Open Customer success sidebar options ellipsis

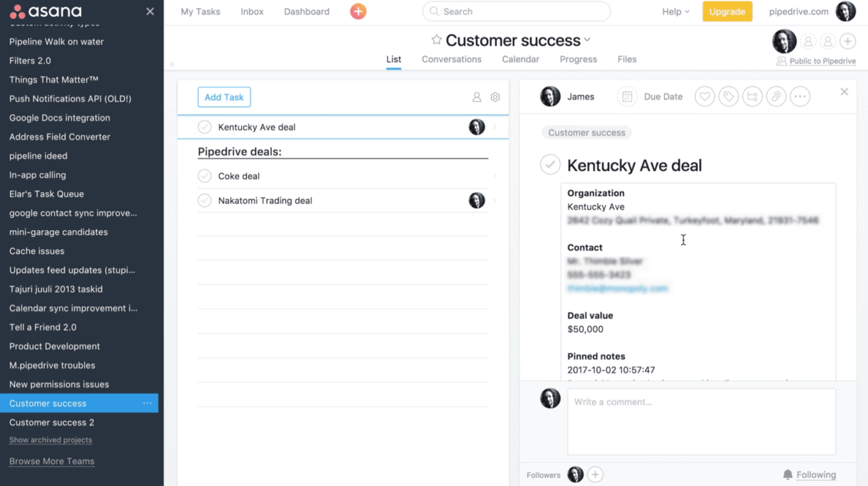pyautogui.click(x=147, y=403)
